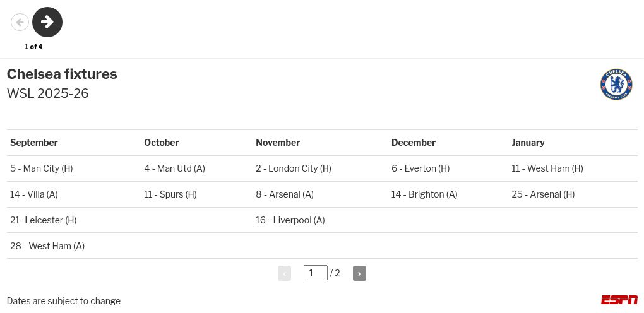Viewport: 644px width, 313px height.
Task: Go to next table page chevron
Action: [359, 273]
